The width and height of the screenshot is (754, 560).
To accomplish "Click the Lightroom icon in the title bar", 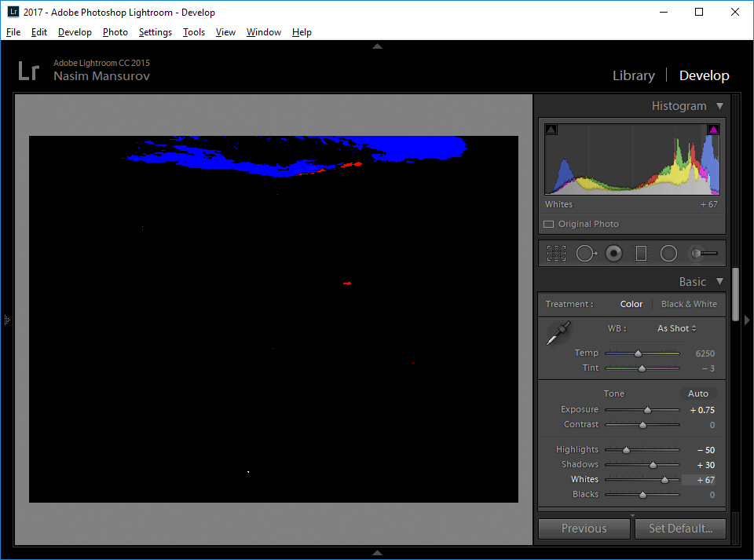I will [13, 12].
